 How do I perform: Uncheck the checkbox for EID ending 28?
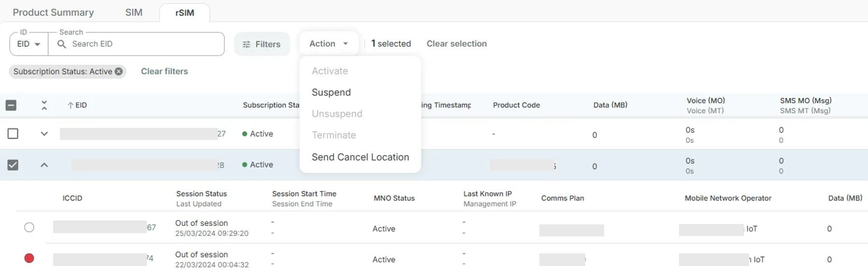(x=13, y=165)
